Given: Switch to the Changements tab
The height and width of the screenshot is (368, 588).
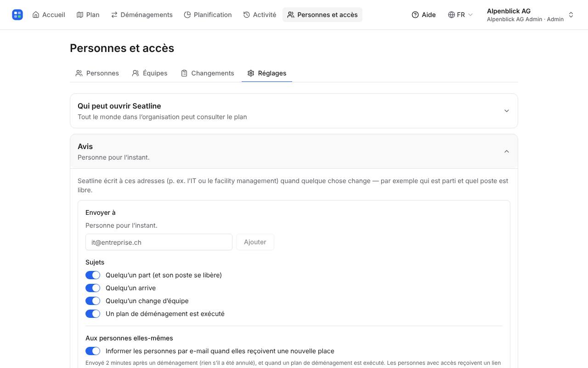Looking at the screenshot, I should 207,73.
